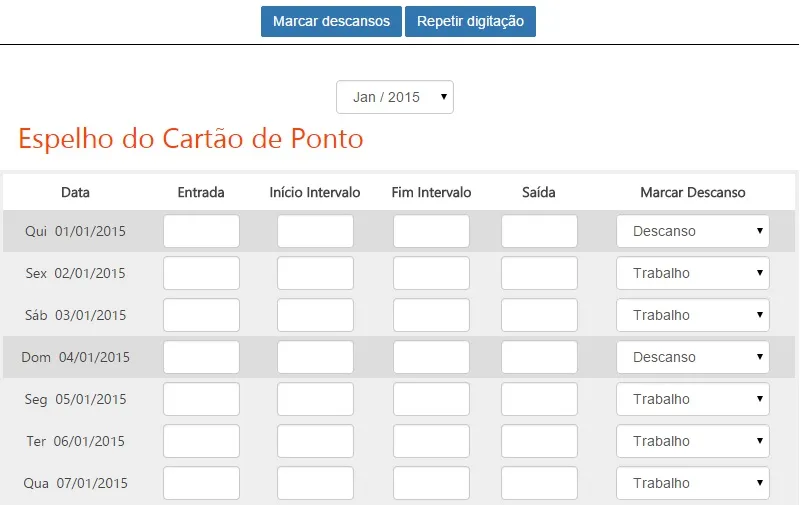Click the Marcar descansos button
Viewport: 801px width, 505px height.
pyautogui.click(x=331, y=21)
